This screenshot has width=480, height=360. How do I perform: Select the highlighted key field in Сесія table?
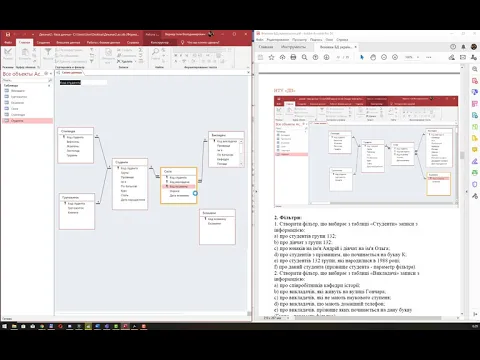coord(179,186)
